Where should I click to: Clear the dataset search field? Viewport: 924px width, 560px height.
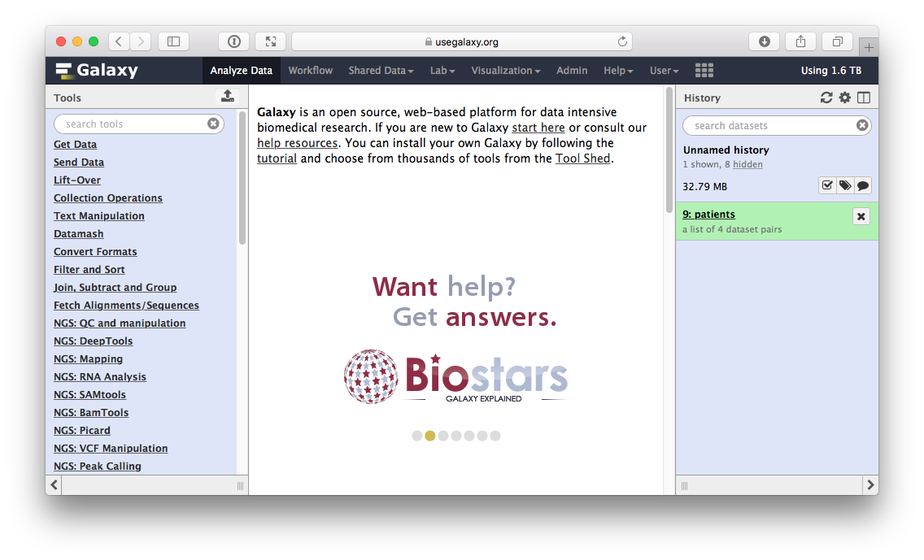[x=862, y=125]
